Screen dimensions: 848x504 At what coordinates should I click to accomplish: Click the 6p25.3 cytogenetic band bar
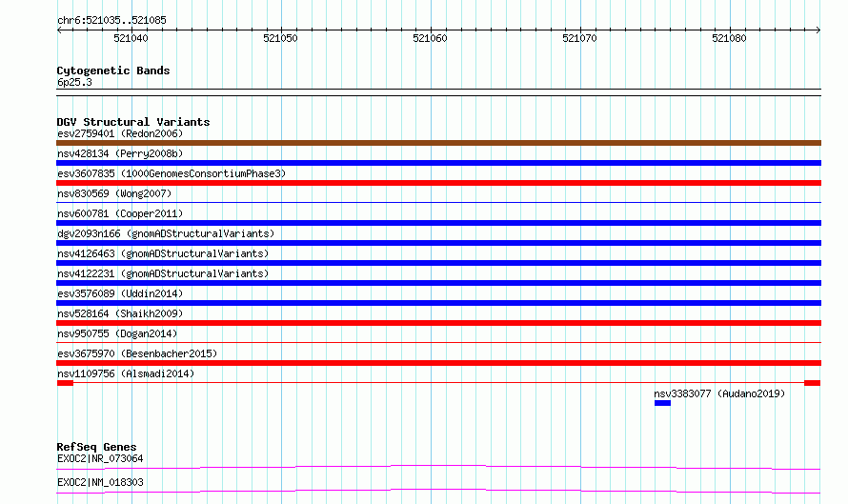pos(438,92)
